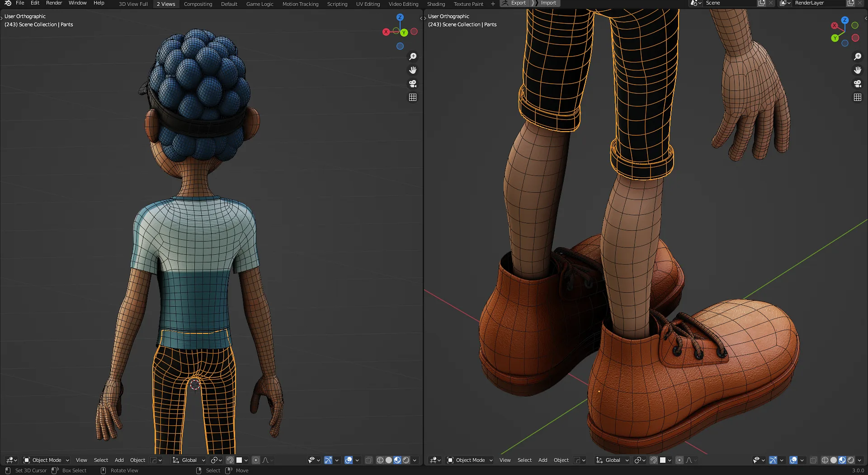The height and width of the screenshot is (475, 868).
Task: Open the Object Mode dropdown
Action: click(x=45, y=460)
